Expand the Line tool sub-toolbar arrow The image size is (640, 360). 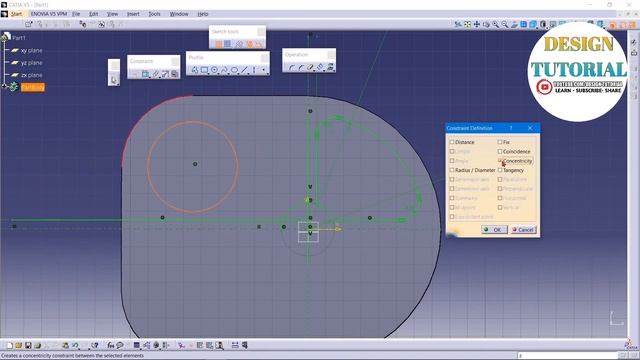pos(249,73)
